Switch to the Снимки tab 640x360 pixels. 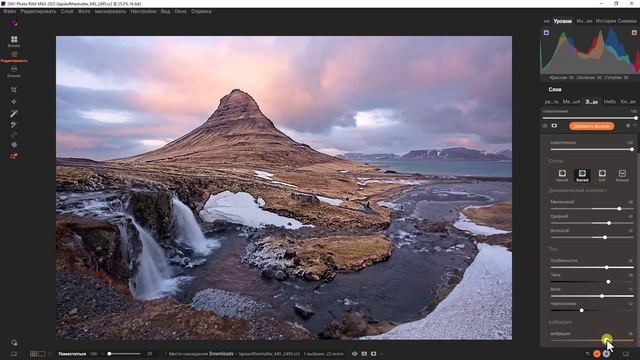pyautogui.click(x=627, y=21)
